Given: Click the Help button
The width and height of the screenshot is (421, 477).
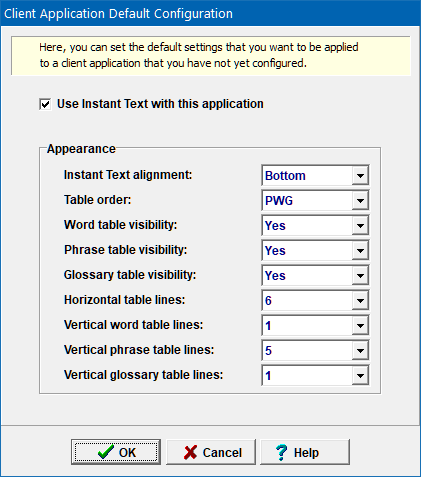Looking at the screenshot, I should pyautogui.click(x=305, y=452).
